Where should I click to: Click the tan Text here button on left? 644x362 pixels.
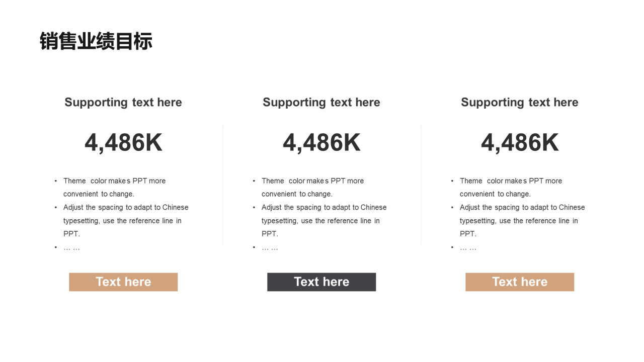pyautogui.click(x=123, y=282)
